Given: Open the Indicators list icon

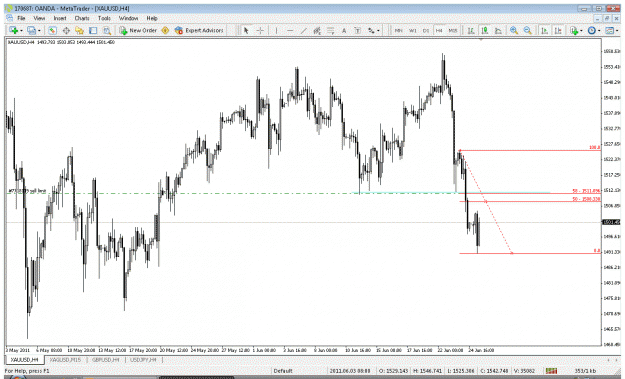Looking at the screenshot, I should [574, 30].
